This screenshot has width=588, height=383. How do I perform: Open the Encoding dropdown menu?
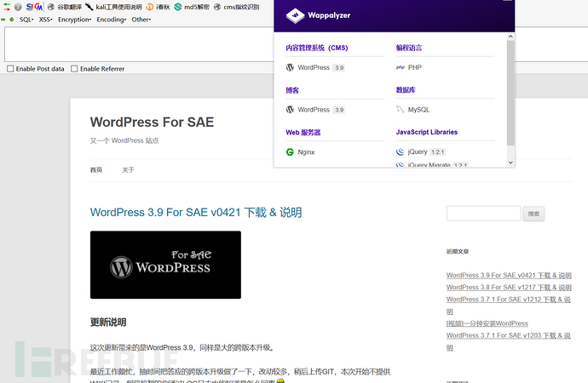coord(112,20)
